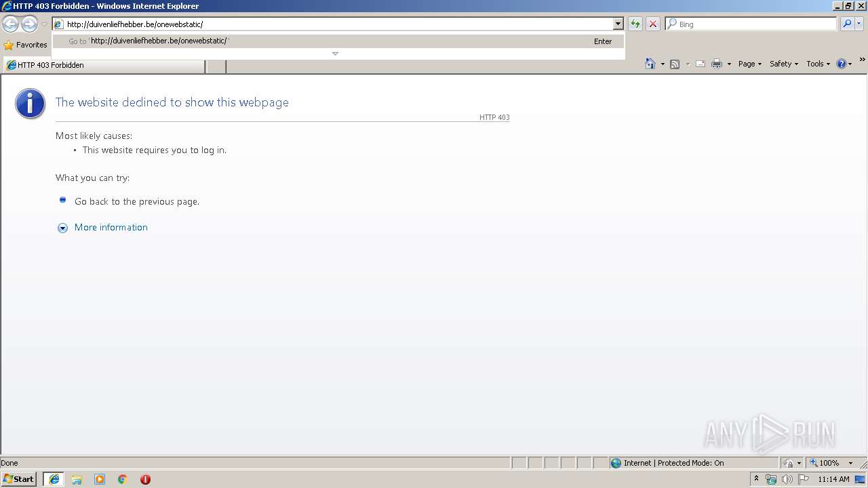Expand the command bar overflow chevron
The width and height of the screenshot is (868, 488).
pos(862,60)
